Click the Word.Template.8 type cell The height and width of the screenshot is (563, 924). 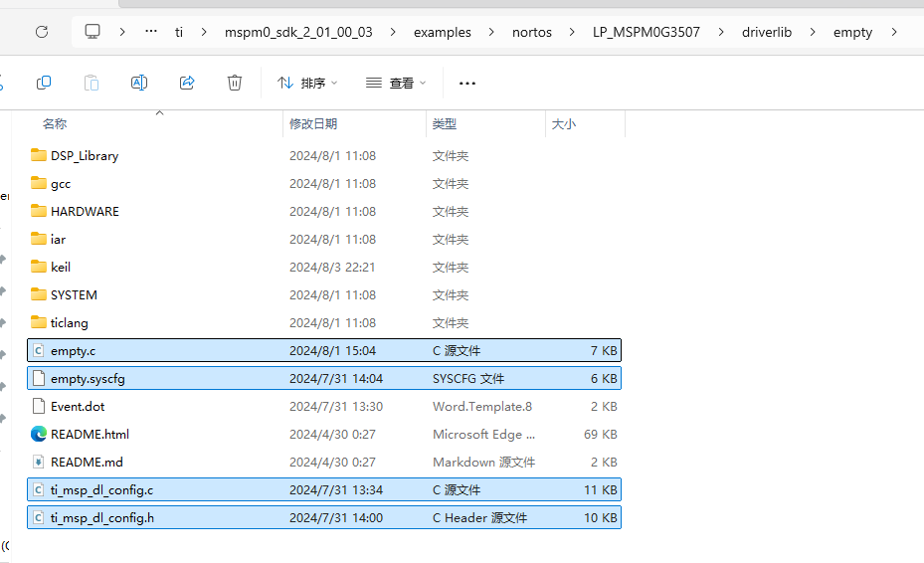(x=482, y=406)
